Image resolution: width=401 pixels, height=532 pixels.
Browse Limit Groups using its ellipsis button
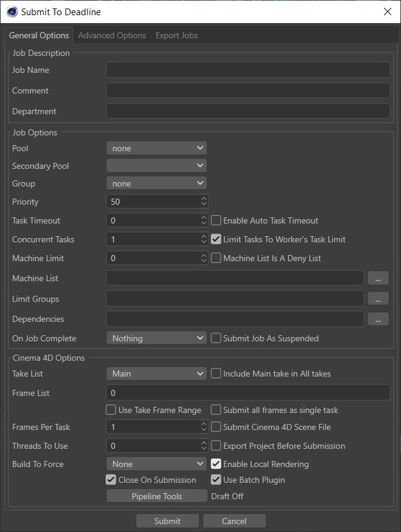(x=378, y=298)
